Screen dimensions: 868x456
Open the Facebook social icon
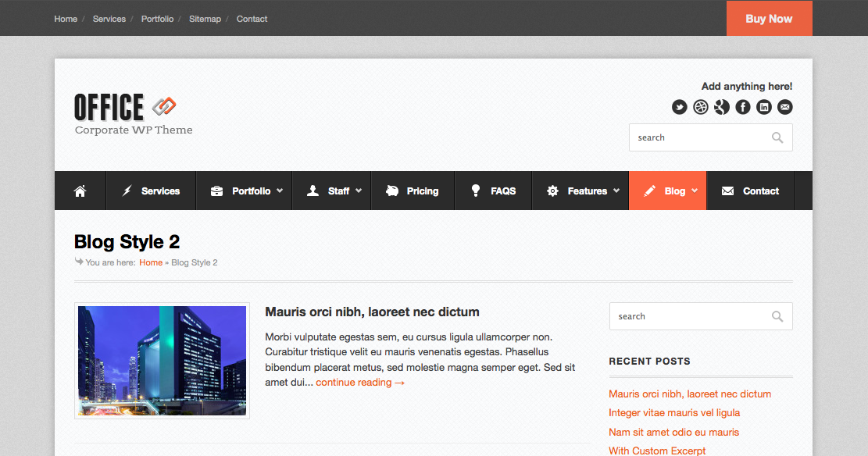point(743,107)
